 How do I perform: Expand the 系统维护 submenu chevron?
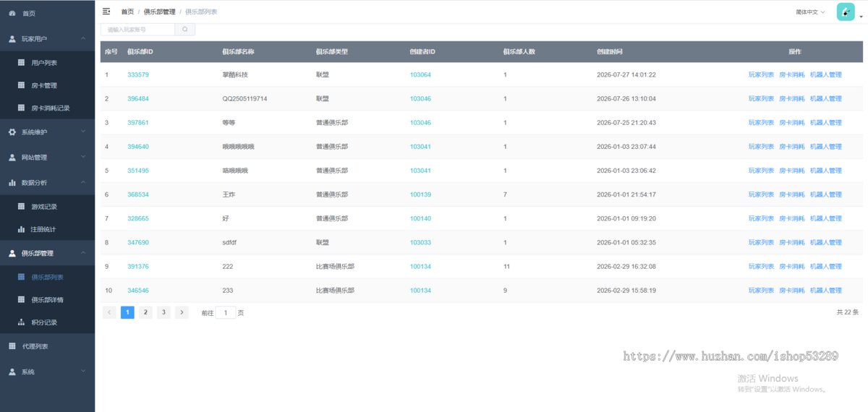pyautogui.click(x=83, y=132)
